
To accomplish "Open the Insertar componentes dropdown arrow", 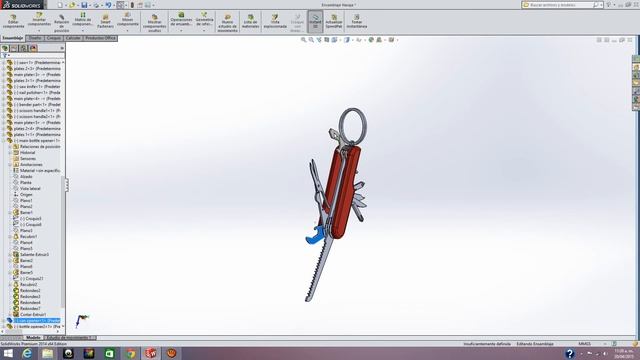I will (x=39, y=31).
